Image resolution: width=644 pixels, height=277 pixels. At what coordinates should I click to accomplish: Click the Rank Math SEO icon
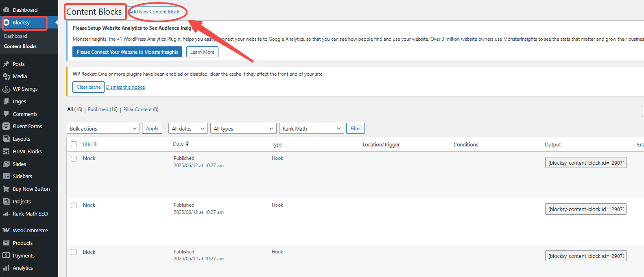pyautogui.click(x=6, y=214)
